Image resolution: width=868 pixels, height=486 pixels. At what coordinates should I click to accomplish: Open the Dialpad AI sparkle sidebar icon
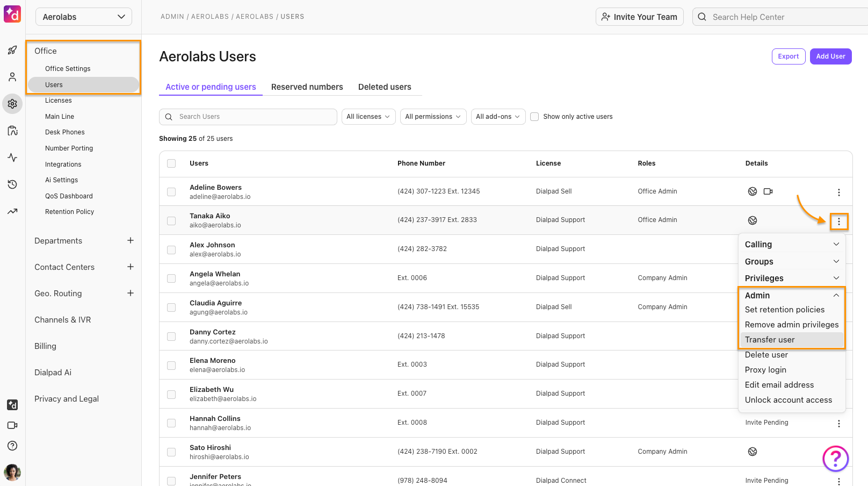12,405
